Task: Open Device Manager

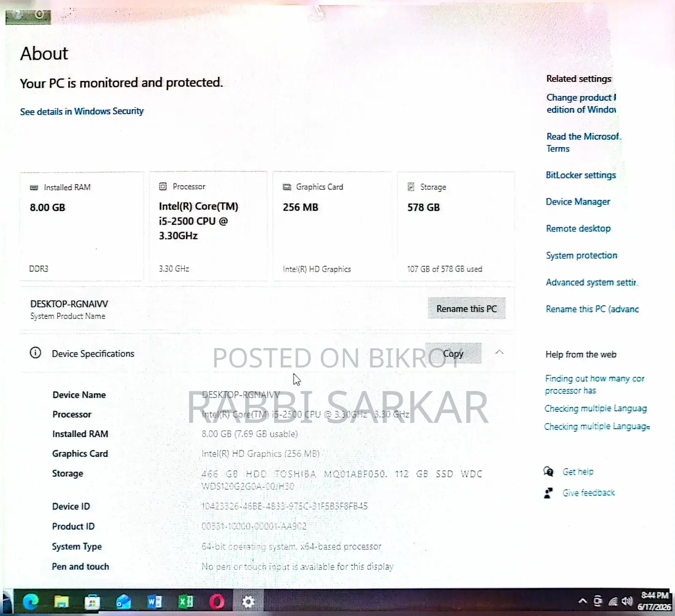Action: pos(578,202)
